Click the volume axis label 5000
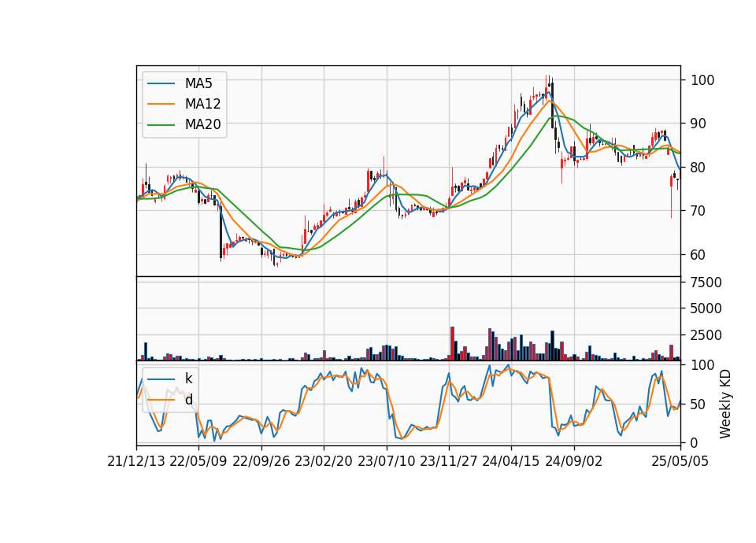 (706, 308)
